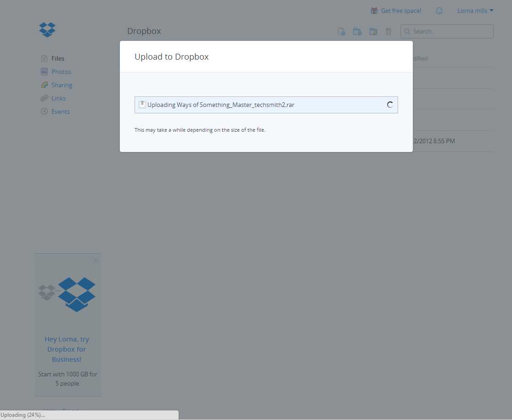Click the search magnifier icon
Screen dimensions: 512x420
pos(407,31)
